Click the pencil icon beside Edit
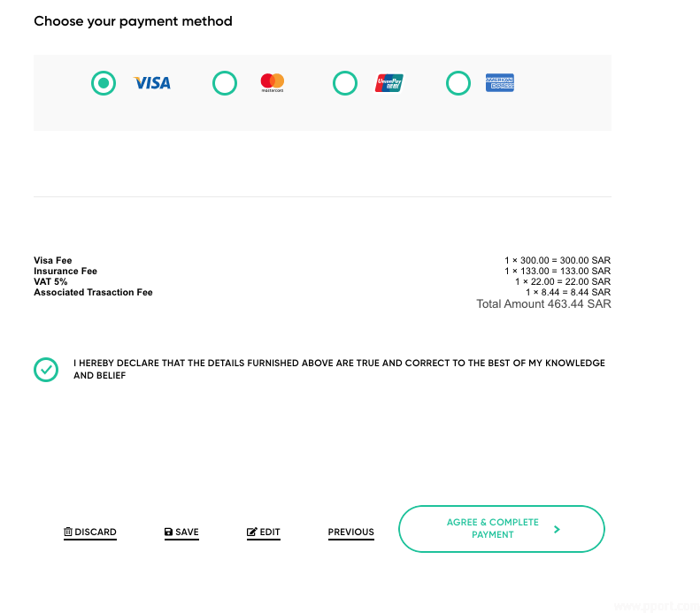This screenshot has width=700, height=613. coord(251,533)
